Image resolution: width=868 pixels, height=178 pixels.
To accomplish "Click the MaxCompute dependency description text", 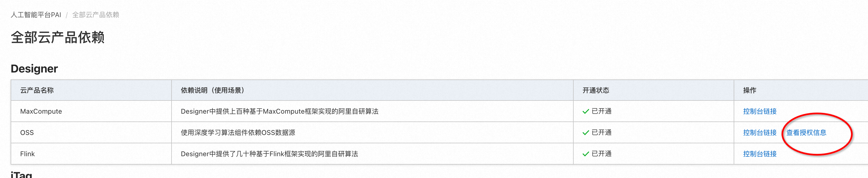I will click(279, 111).
